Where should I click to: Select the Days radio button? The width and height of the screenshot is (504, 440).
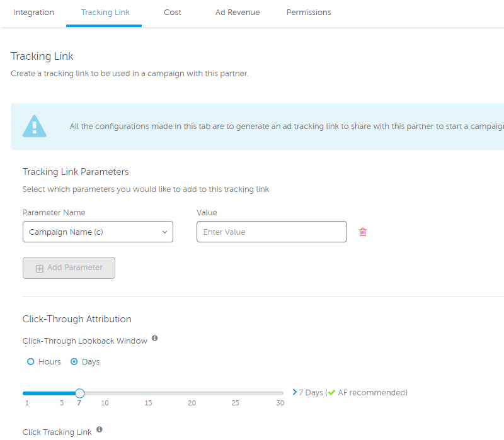tap(74, 362)
